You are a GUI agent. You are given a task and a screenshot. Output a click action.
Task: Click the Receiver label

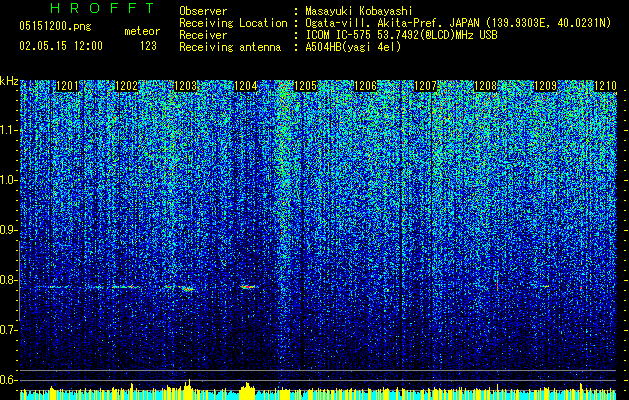tap(203, 35)
